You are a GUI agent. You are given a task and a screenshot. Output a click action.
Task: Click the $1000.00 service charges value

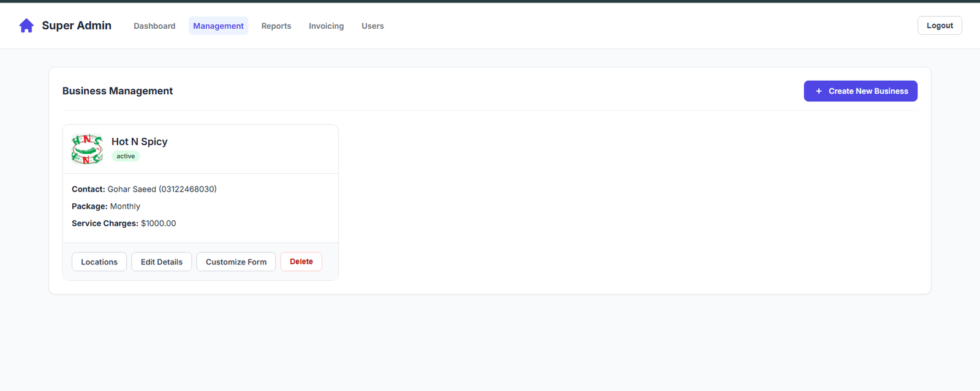click(x=158, y=223)
